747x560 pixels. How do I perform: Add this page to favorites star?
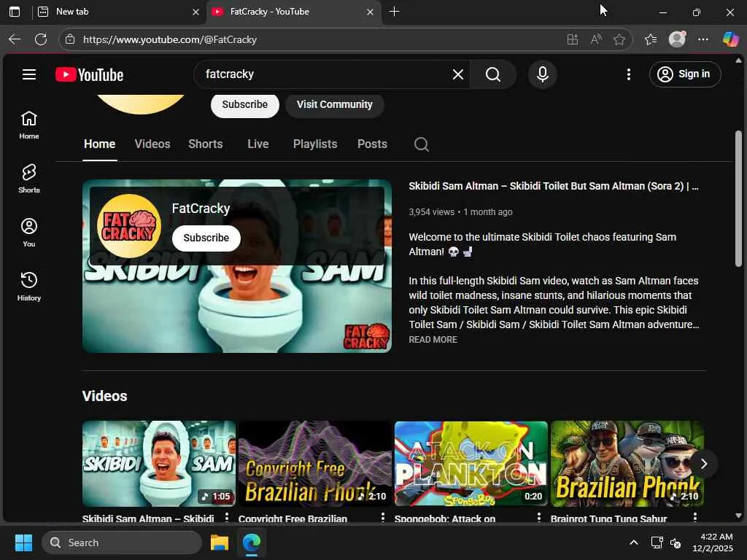click(619, 39)
